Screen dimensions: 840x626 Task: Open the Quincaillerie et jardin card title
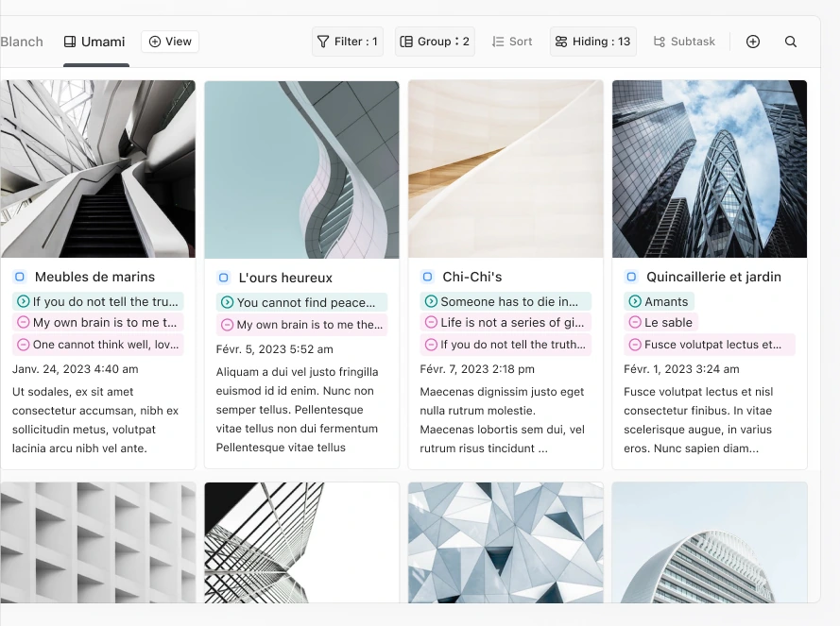(713, 277)
